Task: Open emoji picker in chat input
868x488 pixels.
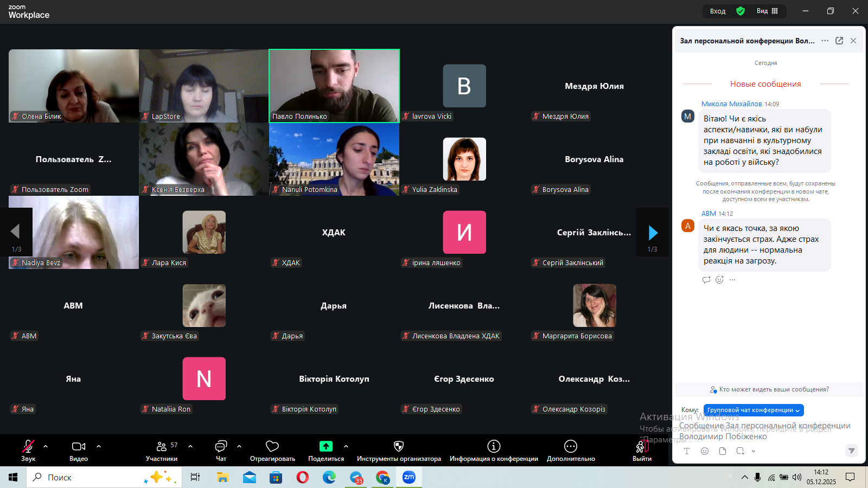Action: pos(705,451)
